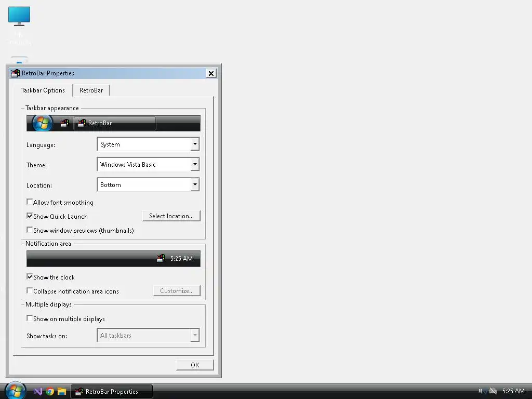532x399 pixels.
Task: Click the Select location... button
Action: point(171,216)
